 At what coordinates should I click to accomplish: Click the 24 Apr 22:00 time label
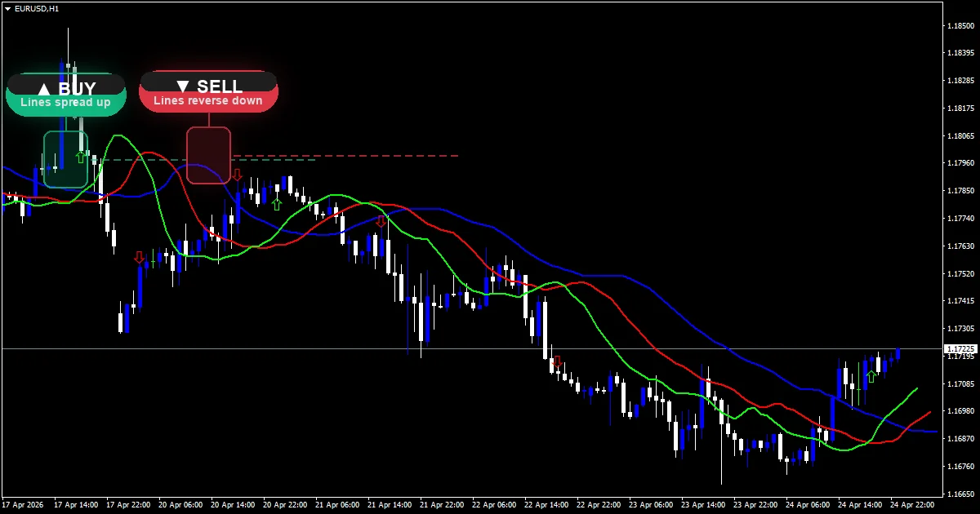[912, 505]
